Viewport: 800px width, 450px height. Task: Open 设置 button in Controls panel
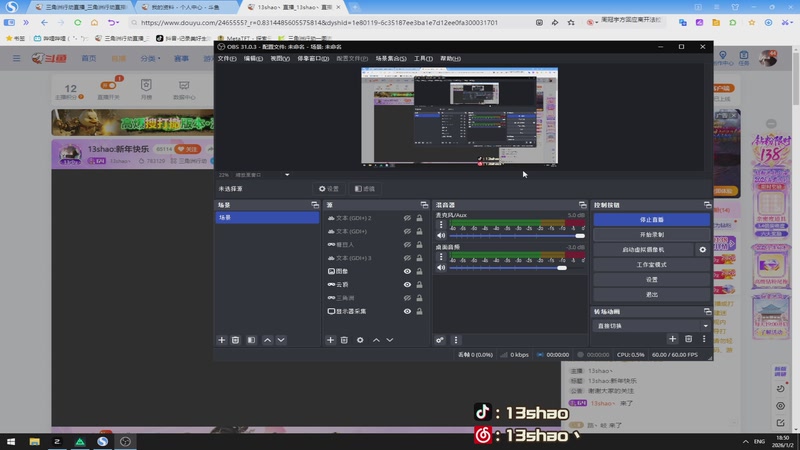[x=651, y=280]
